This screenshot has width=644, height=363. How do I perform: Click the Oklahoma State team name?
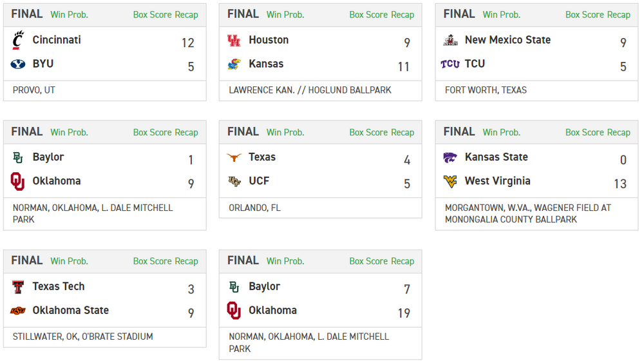[x=71, y=311]
